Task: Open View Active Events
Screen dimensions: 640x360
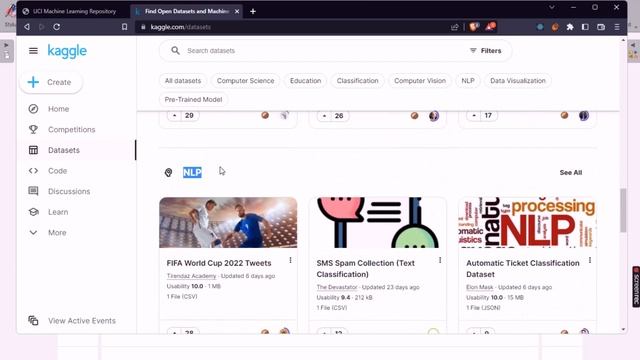Action: tap(82, 321)
